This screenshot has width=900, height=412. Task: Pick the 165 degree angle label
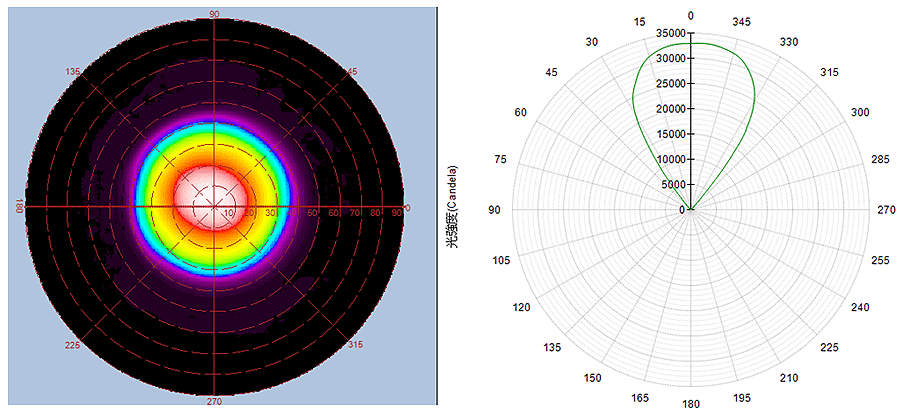640,398
